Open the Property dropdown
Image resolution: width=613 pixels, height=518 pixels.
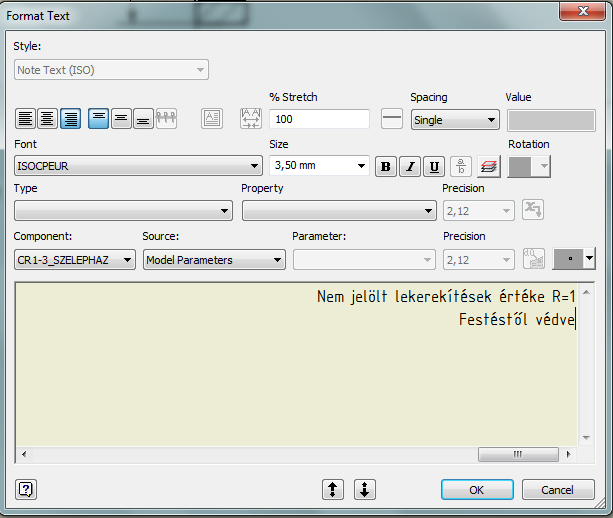(339, 211)
